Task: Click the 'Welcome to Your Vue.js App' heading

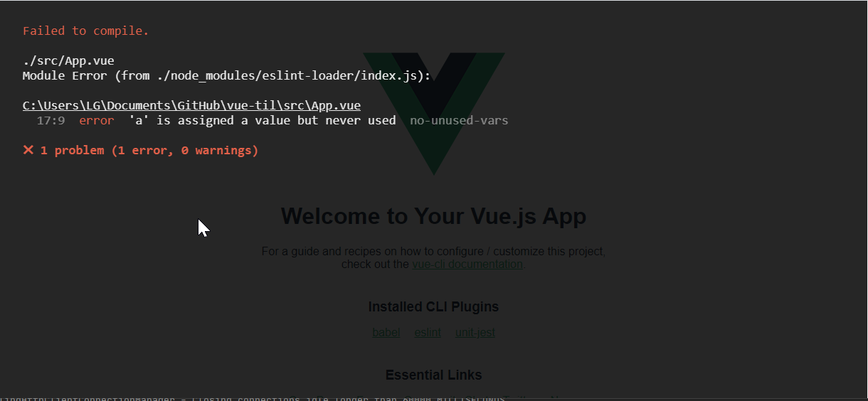Action: tap(433, 216)
